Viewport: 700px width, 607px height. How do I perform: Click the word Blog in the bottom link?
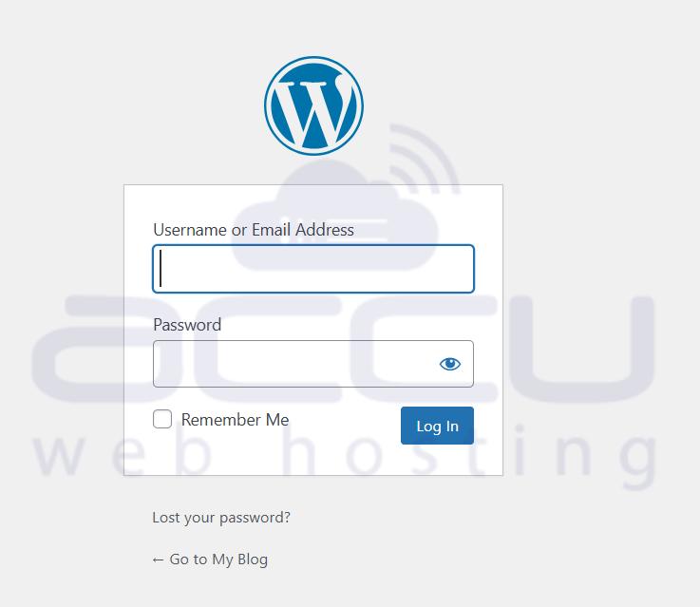[253, 560]
